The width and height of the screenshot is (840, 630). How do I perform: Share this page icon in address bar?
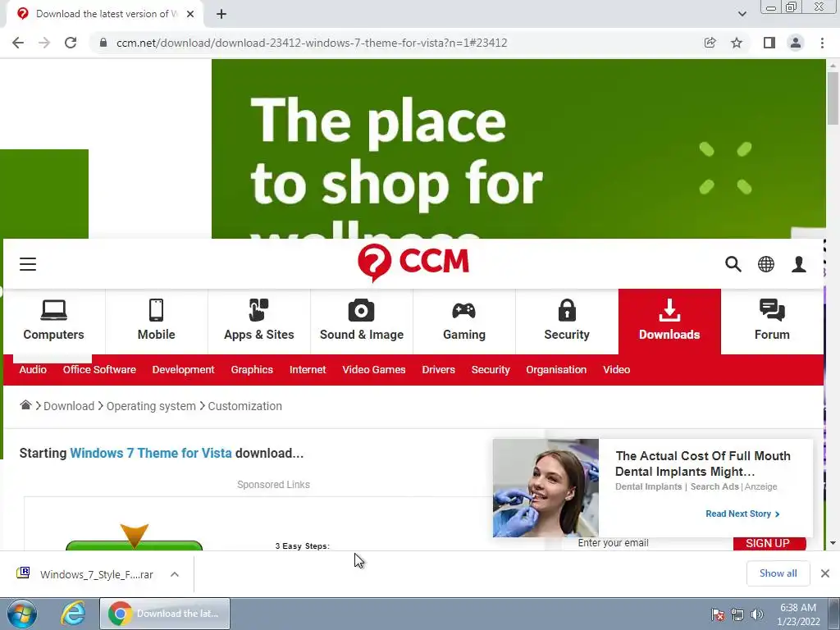point(710,43)
